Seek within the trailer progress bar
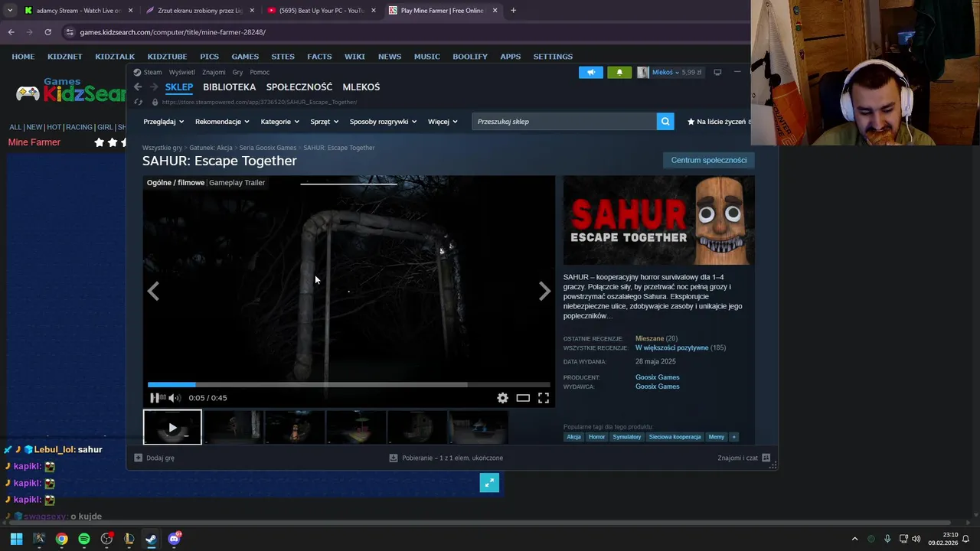The width and height of the screenshot is (980, 551). tap(348, 384)
